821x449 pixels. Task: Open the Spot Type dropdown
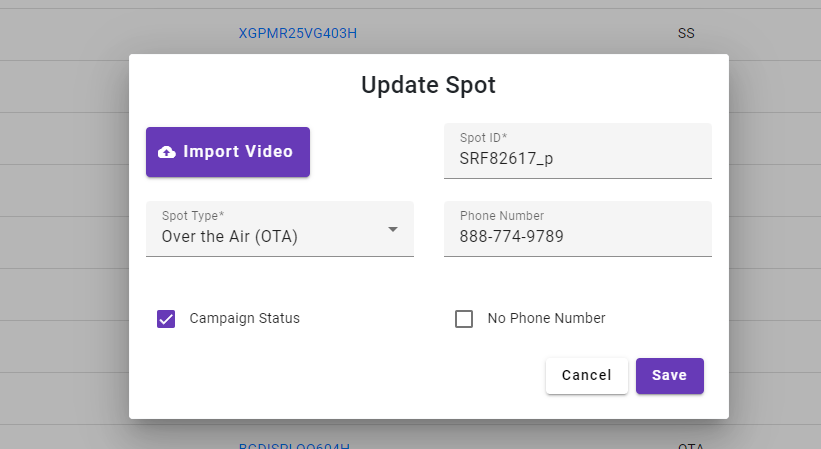point(280,229)
